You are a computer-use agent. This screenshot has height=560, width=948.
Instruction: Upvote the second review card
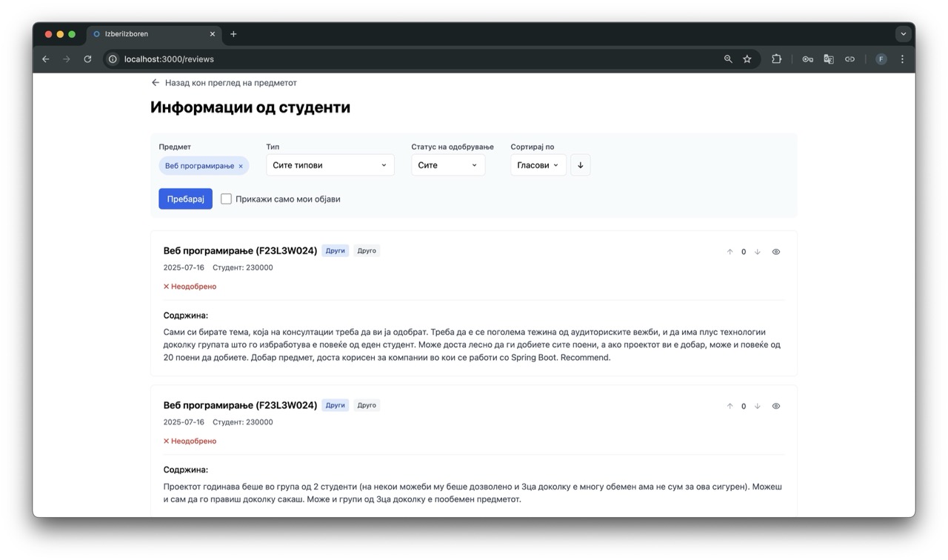tap(730, 406)
